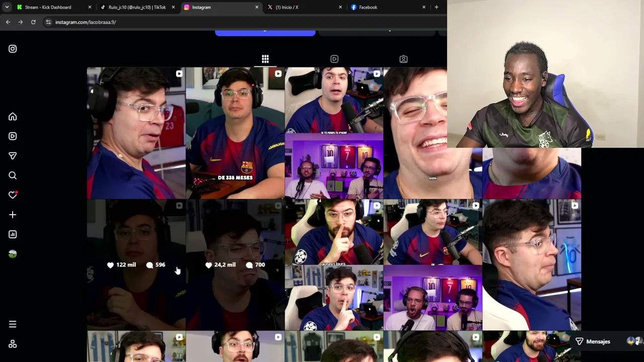
Task: Switch to Stream - Kick Dashboard tab
Action: tap(54, 7)
